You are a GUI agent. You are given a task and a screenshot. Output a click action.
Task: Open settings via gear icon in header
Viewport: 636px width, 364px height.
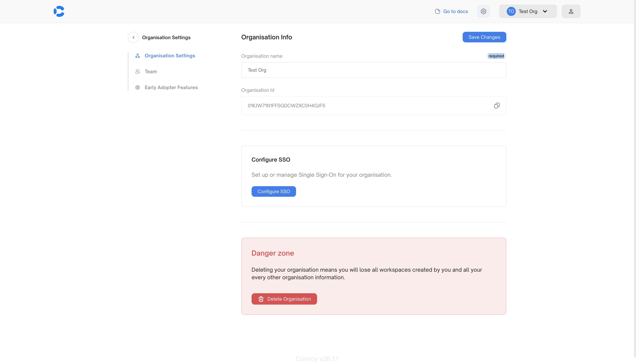(x=483, y=11)
